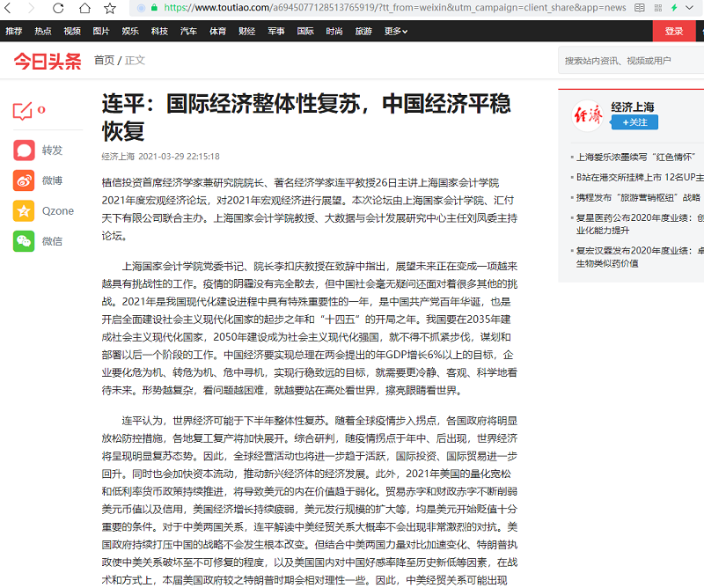Select 科技 in top navigation
The height and width of the screenshot is (588, 704).
tap(159, 31)
